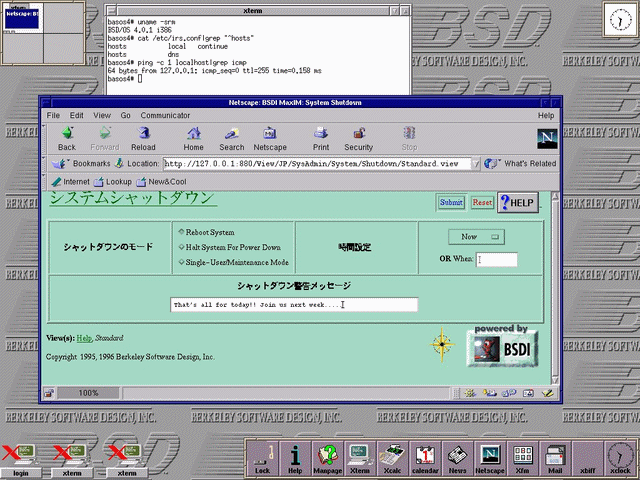The image size is (640, 480).
Task: Launch Help from the desktop panel
Action: [x=295, y=458]
